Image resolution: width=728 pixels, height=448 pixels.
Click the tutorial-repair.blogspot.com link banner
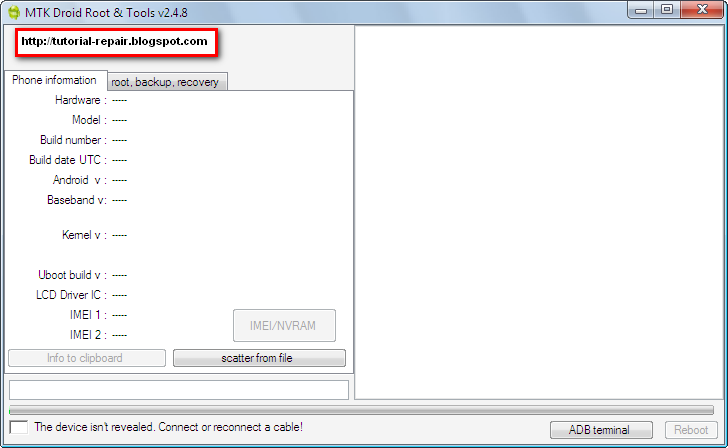116,43
